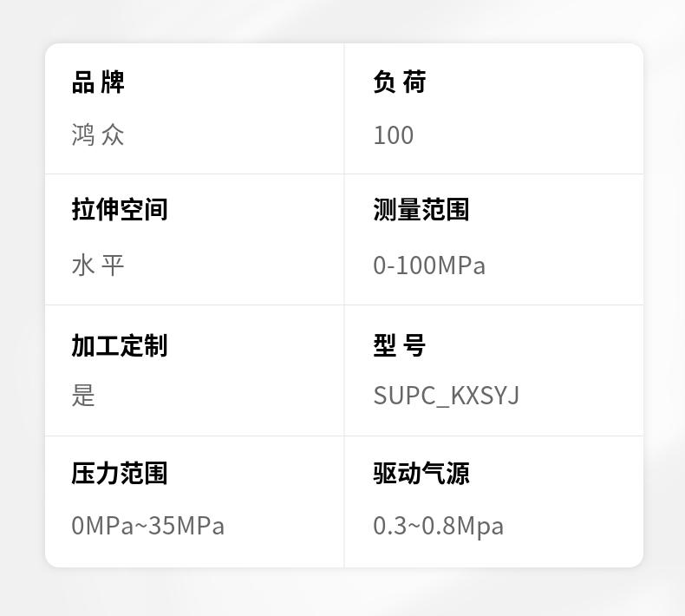Click the character 号 in the model heading
The width and height of the screenshot is (685, 616).
coord(414,345)
